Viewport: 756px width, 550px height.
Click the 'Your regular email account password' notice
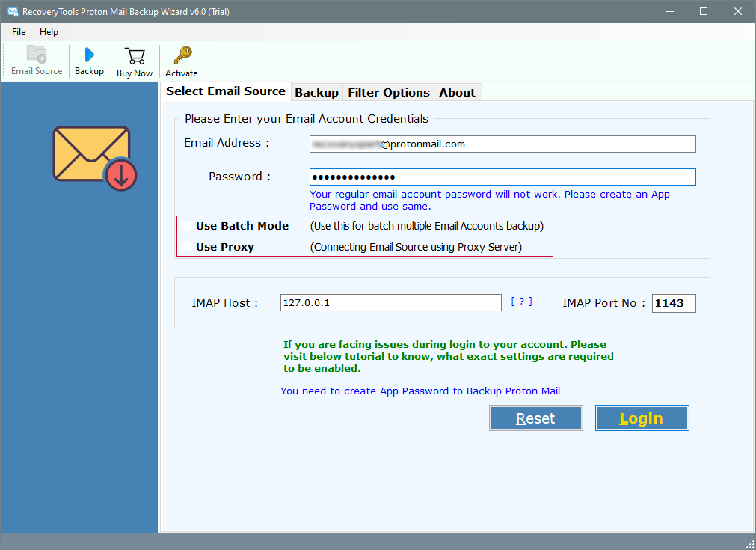pos(489,201)
